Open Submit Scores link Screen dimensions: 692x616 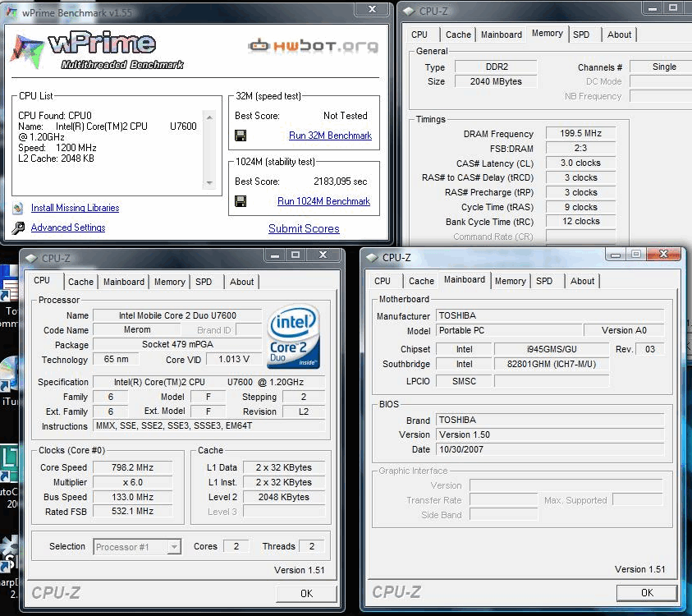pos(304,228)
